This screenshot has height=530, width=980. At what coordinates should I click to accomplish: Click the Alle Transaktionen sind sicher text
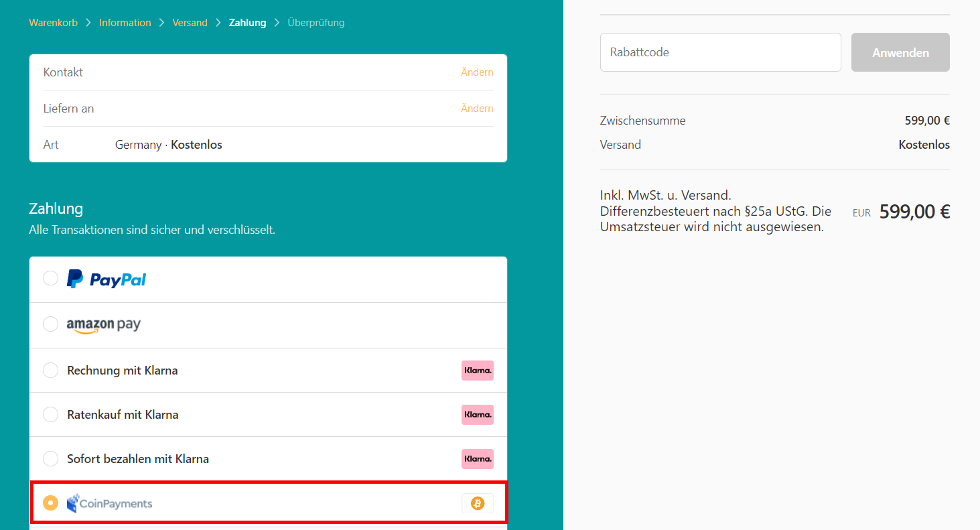coord(152,230)
